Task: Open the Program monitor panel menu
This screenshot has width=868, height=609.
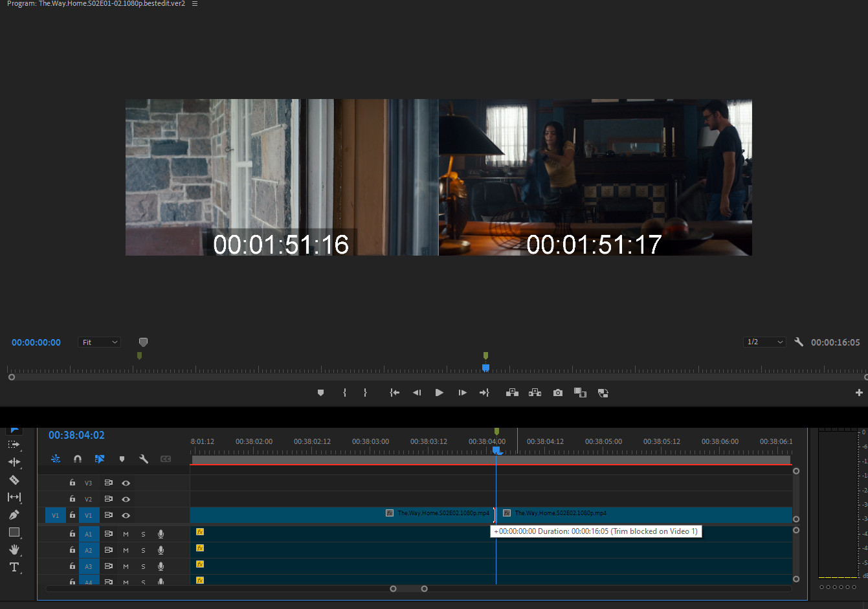Action: pyautogui.click(x=195, y=4)
